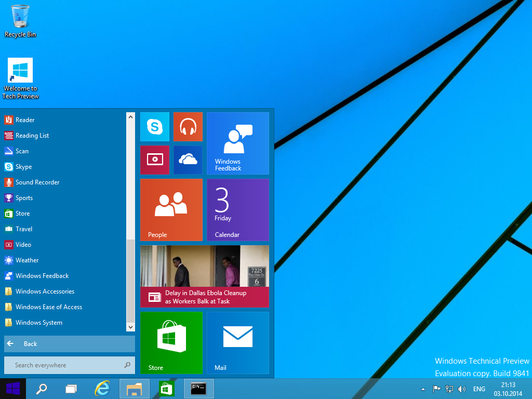The height and width of the screenshot is (399, 532).
Task: Open the Action Center flag icon
Action: pos(436,389)
